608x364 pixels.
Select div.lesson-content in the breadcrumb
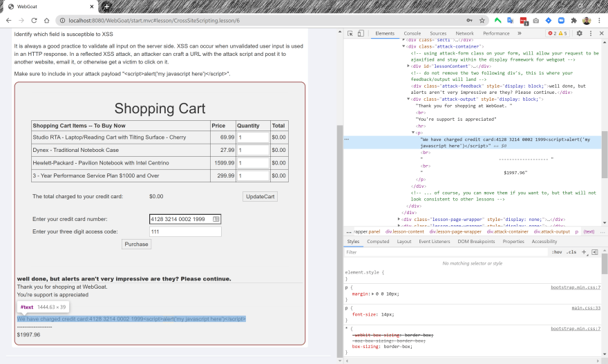404,231
